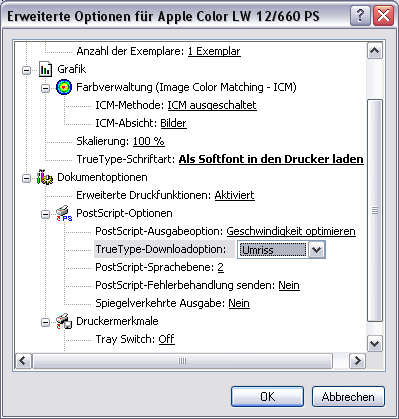Viewport: 399px width, 419px height.
Task: Select the Grafik tree label
Action: click(x=72, y=69)
